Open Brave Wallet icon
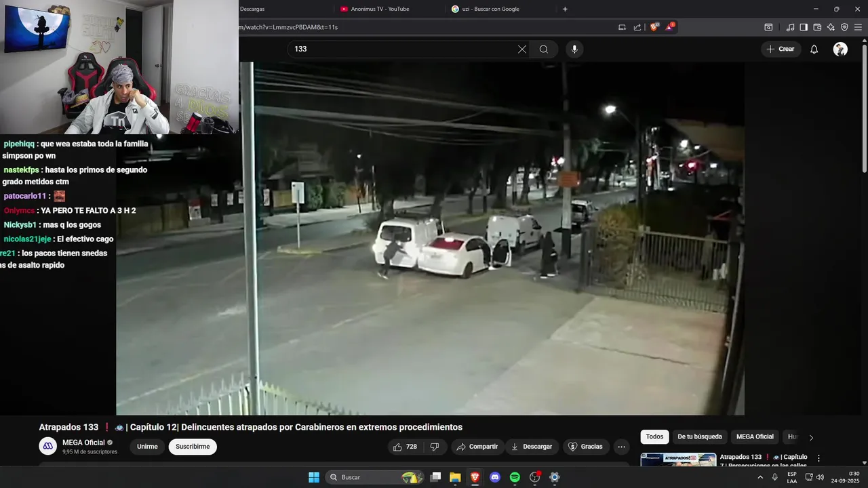This screenshot has width=868, height=488. coord(817,27)
